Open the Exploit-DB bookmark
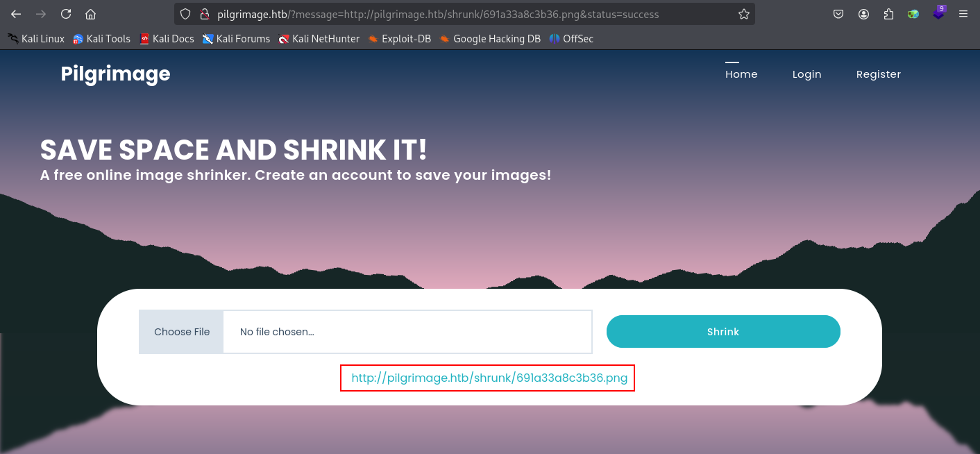Screen dimensions: 980x454 click(399, 39)
